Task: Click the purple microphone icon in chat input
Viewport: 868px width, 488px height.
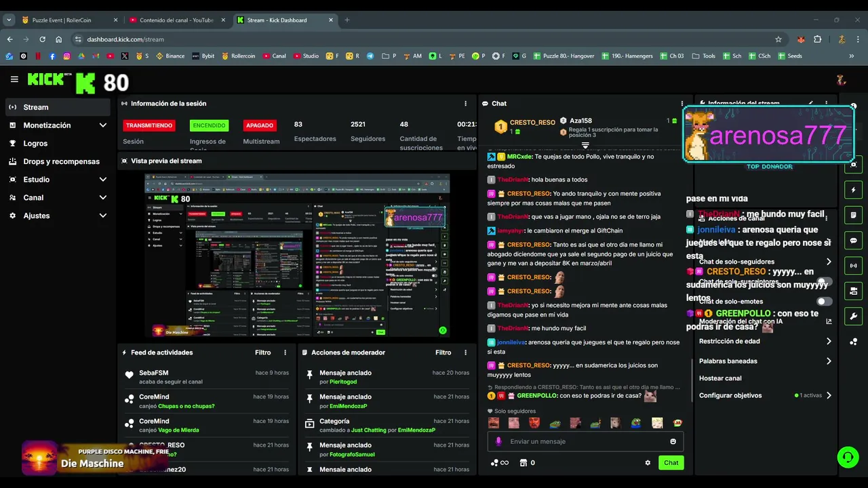Action: pyautogui.click(x=498, y=441)
